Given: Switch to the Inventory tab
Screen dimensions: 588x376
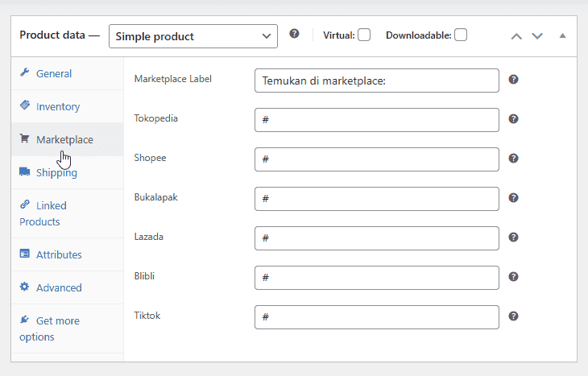Looking at the screenshot, I should [68, 106].
